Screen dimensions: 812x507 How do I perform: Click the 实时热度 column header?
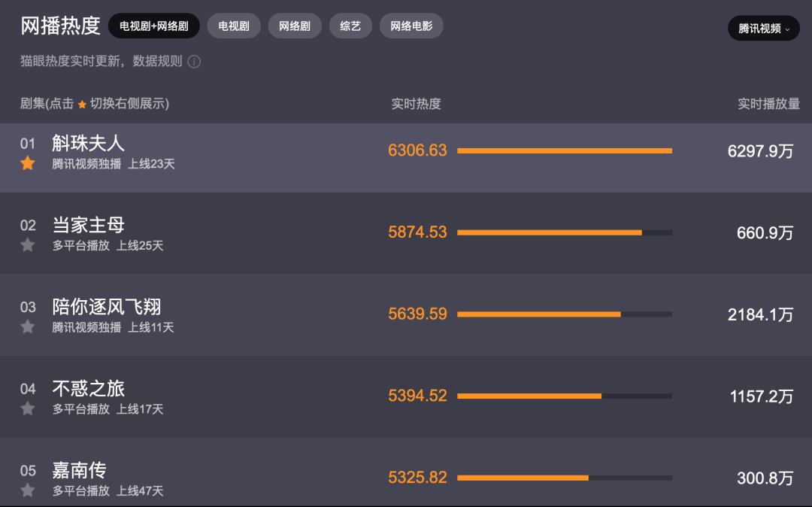click(x=416, y=104)
